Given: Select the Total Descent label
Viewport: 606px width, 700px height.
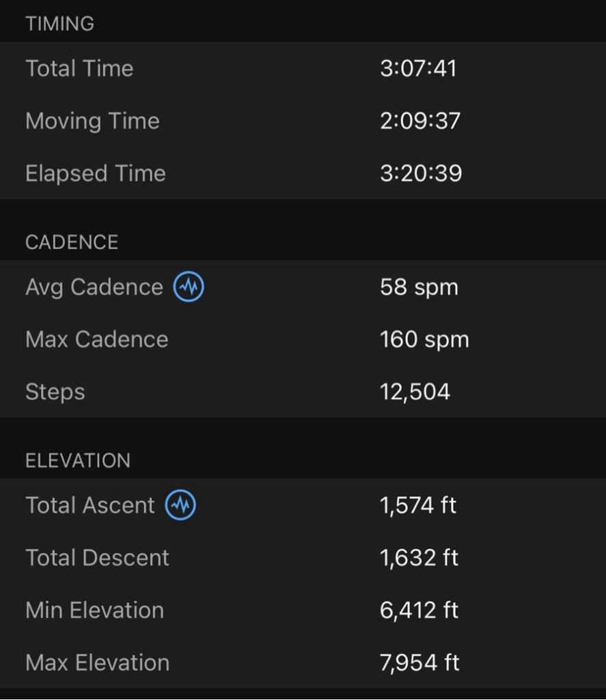Looking at the screenshot, I should (x=97, y=558).
